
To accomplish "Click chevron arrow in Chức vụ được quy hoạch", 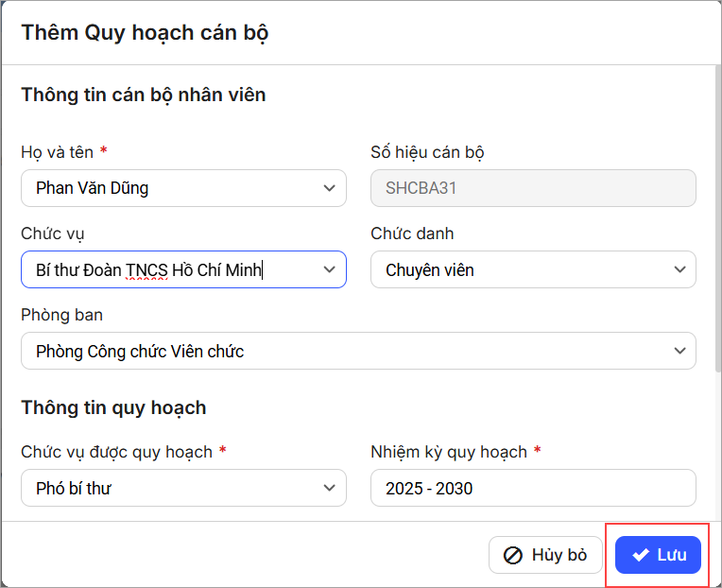I will (329, 489).
